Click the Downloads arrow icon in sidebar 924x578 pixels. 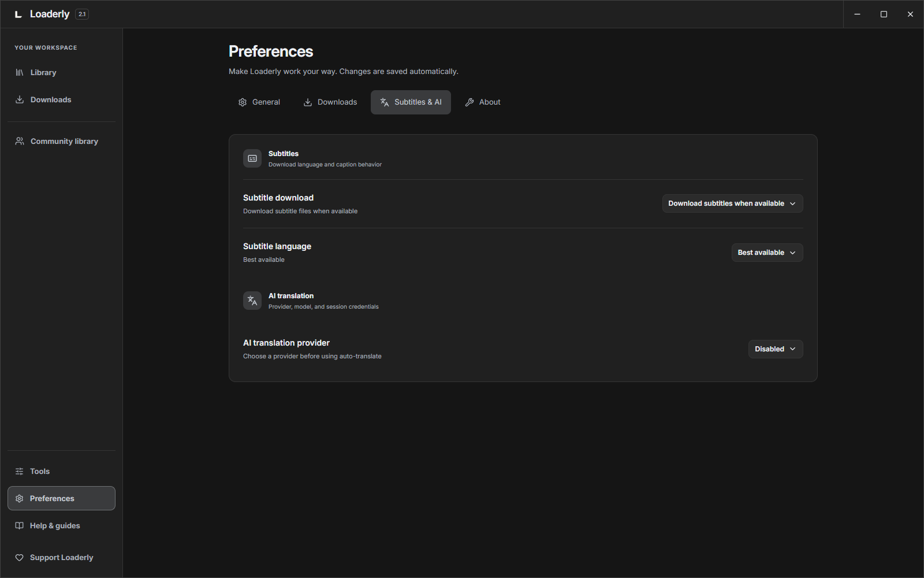point(20,99)
